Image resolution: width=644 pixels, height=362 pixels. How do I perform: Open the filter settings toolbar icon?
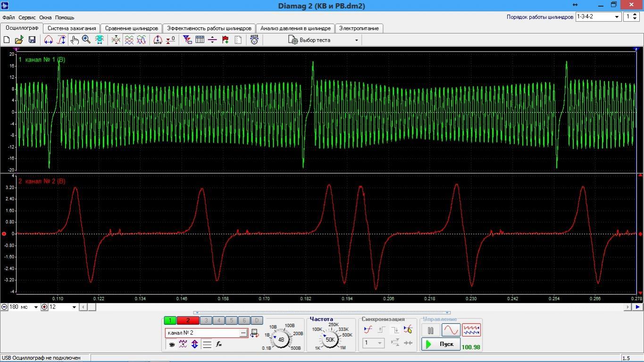click(x=187, y=40)
